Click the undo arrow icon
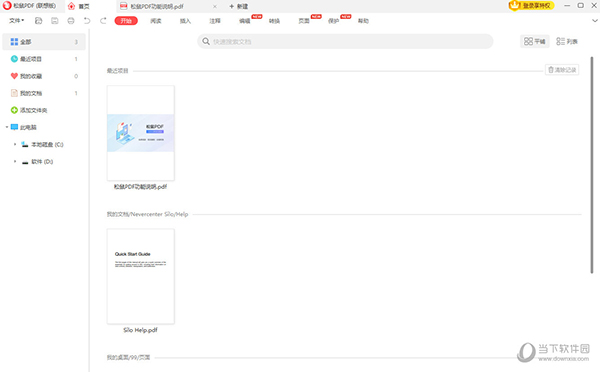The image size is (600, 372). pyautogui.click(x=87, y=21)
